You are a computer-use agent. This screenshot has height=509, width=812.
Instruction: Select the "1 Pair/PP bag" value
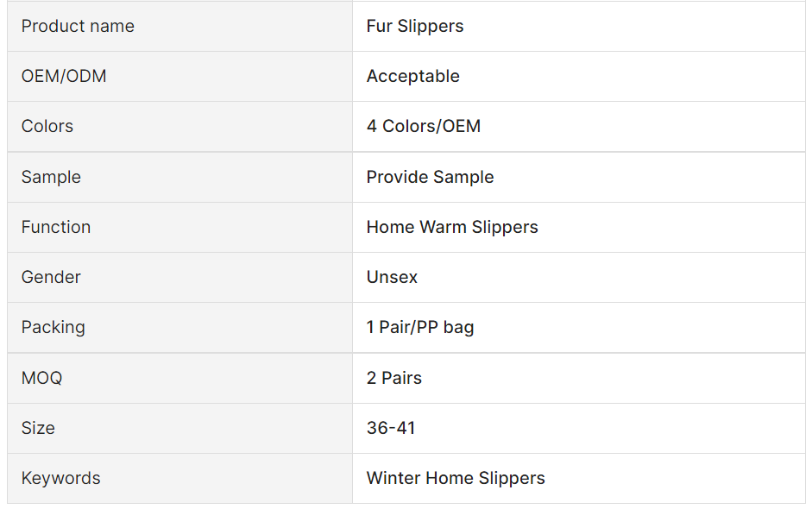click(x=420, y=327)
